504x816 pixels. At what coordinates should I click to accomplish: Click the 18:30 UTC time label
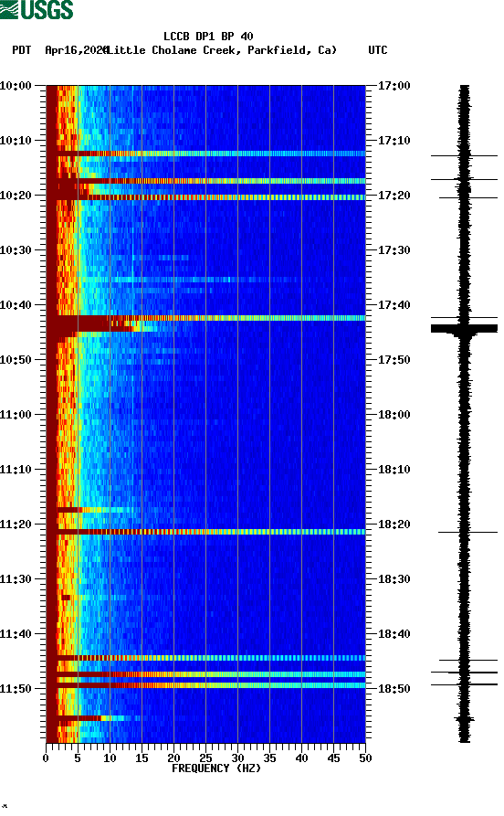(x=394, y=579)
